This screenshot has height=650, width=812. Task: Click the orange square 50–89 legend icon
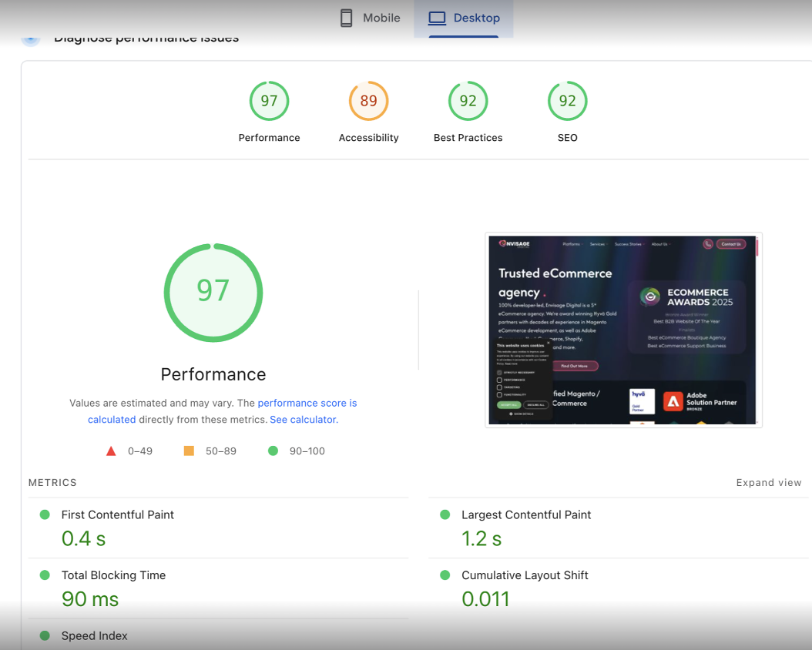click(189, 451)
